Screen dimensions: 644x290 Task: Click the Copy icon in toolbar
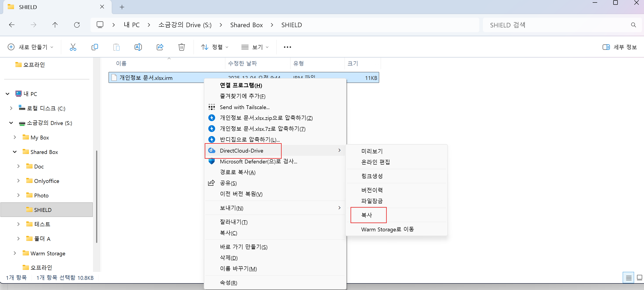click(x=95, y=47)
